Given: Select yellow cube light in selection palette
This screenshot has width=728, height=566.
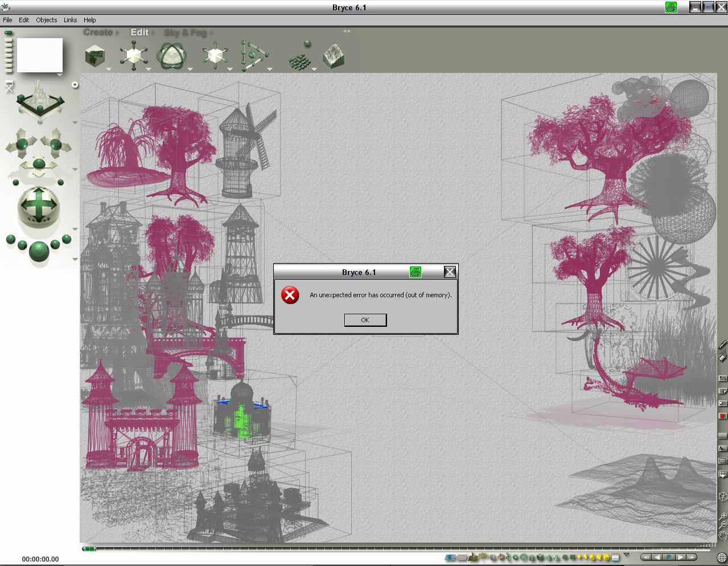Looking at the screenshot, I should click(606, 557).
